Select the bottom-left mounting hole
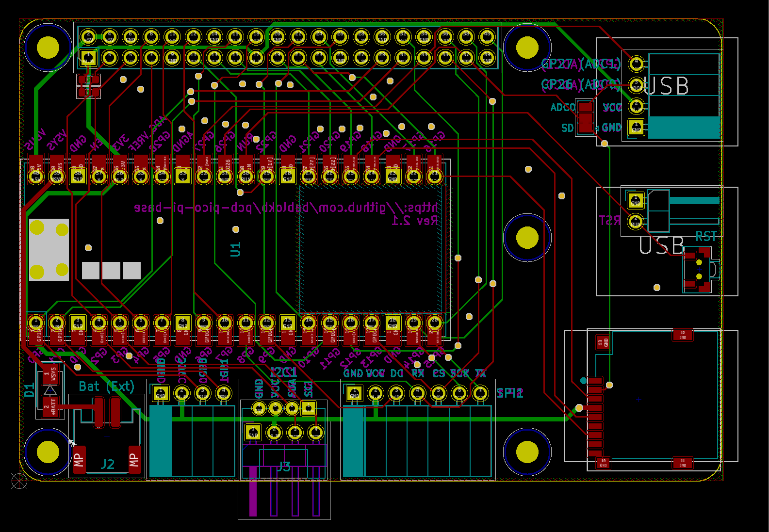Image resolution: width=769 pixels, height=532 pixels. tap(48, 452)
